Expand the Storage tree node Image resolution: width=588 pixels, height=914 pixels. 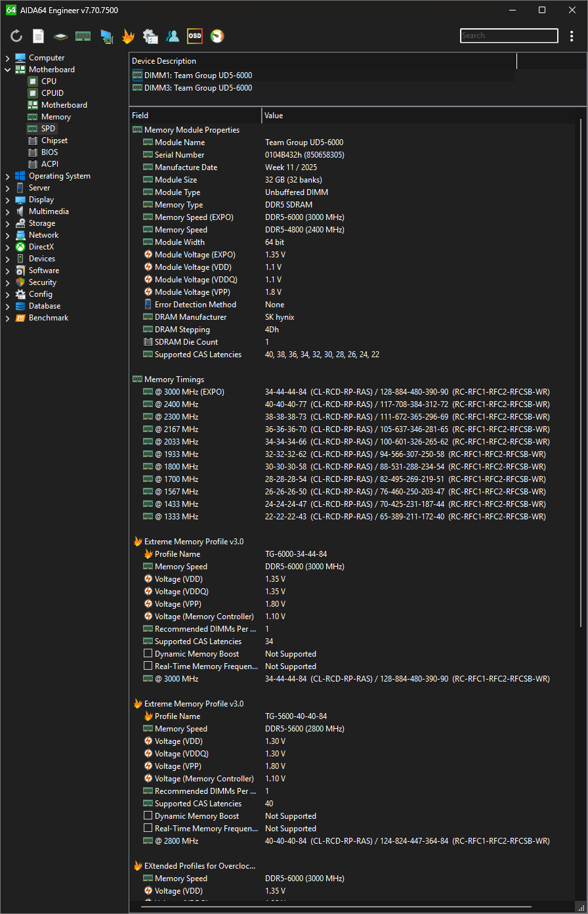coord(7,223)
